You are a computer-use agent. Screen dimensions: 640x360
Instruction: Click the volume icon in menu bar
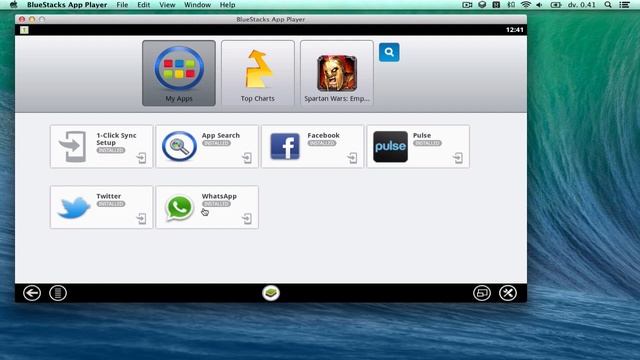[x=540, y=5]
